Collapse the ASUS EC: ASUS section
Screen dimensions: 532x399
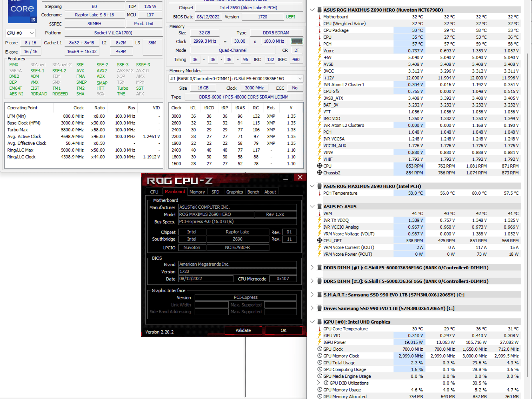[x=312, y=207]
